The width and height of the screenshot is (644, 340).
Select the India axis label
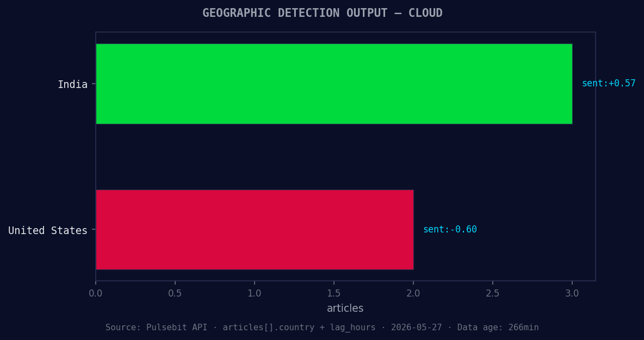(x=73, y=85)
